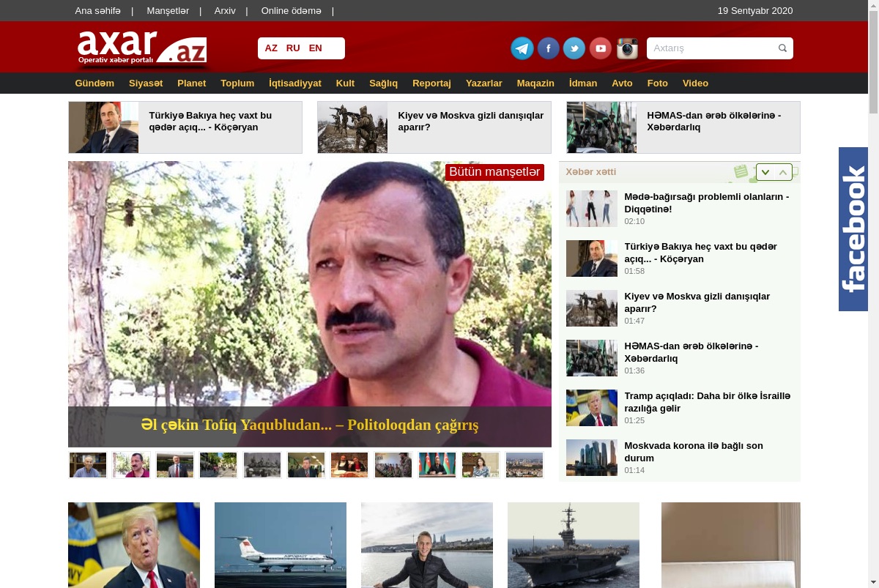Click the date 19 Sentyabr 2020
This screenshot has width=879, height=588.
pos(755,11)
